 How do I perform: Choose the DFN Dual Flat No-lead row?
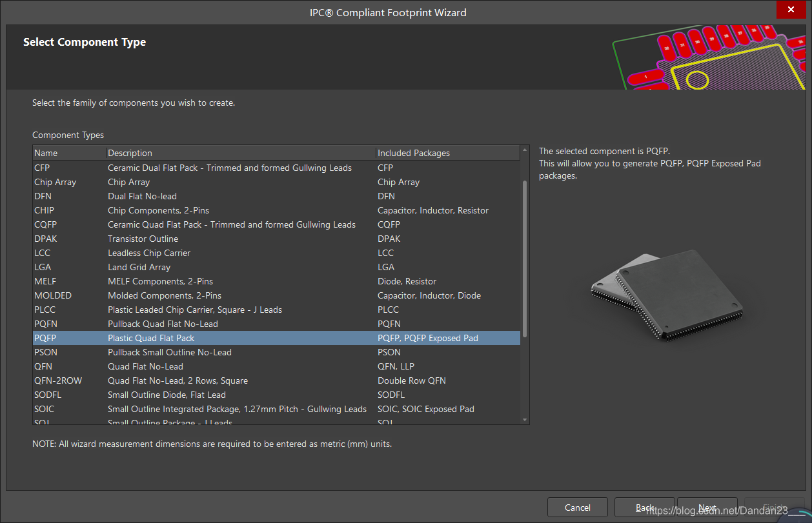click(x=276, y=196)
